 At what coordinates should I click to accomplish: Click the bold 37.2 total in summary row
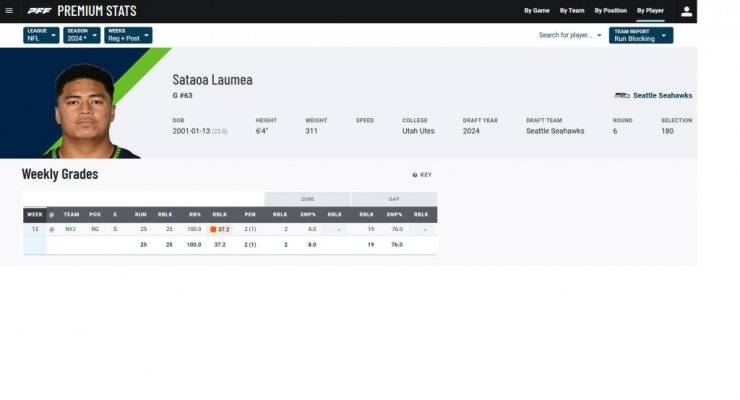point(220,245)
